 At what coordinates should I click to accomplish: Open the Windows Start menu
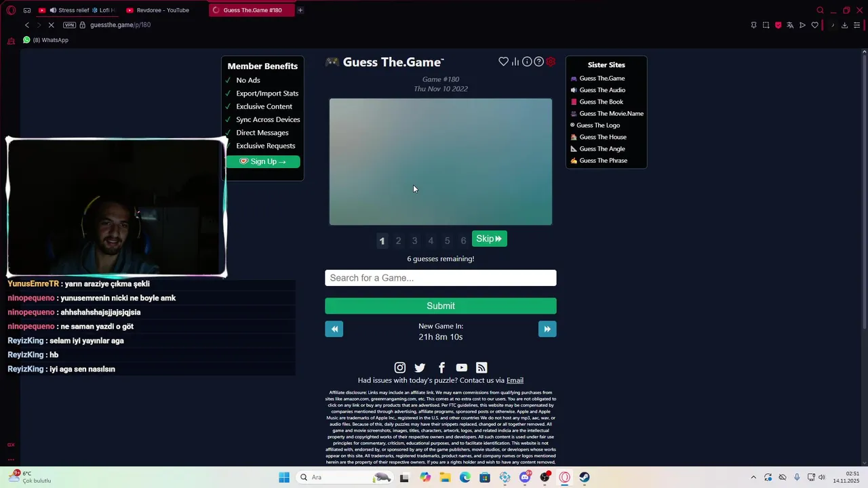point(284,477)
